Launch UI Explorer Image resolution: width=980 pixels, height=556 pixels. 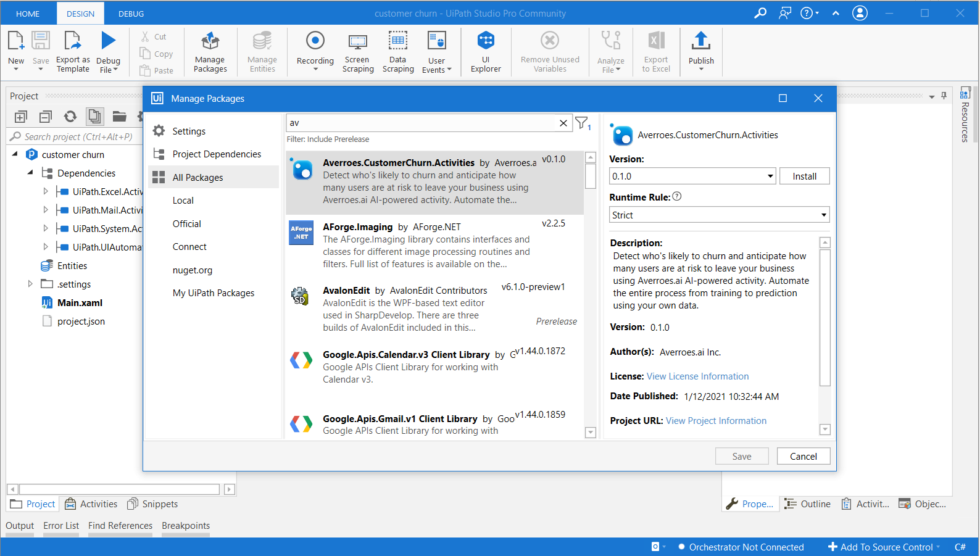[486, 41]
